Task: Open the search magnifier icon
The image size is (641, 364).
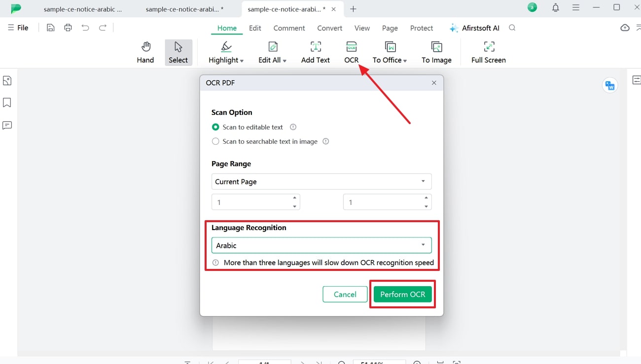Action: point(512,28)
